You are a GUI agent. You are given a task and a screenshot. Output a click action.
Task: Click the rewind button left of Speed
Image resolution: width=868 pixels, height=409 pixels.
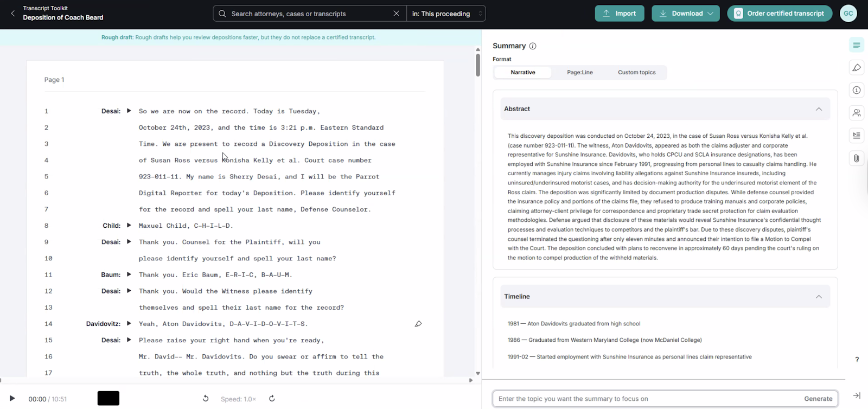(206, 399)
